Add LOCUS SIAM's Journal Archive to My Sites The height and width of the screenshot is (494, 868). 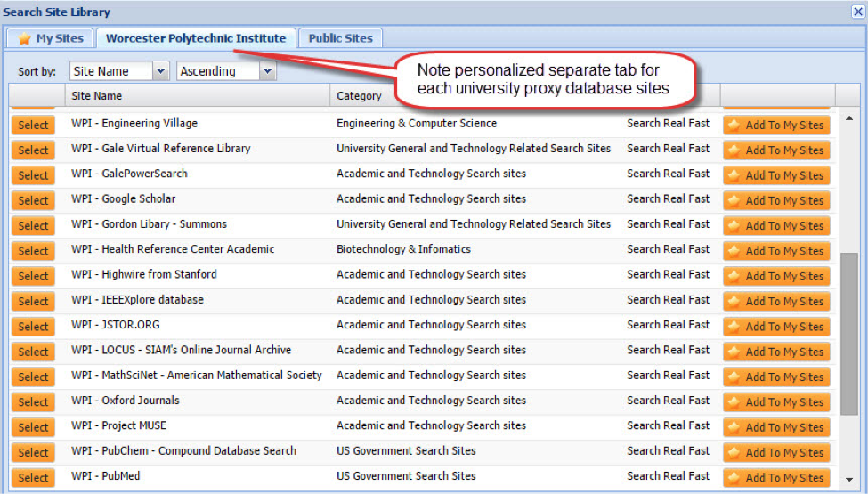[x=776, y=352]
